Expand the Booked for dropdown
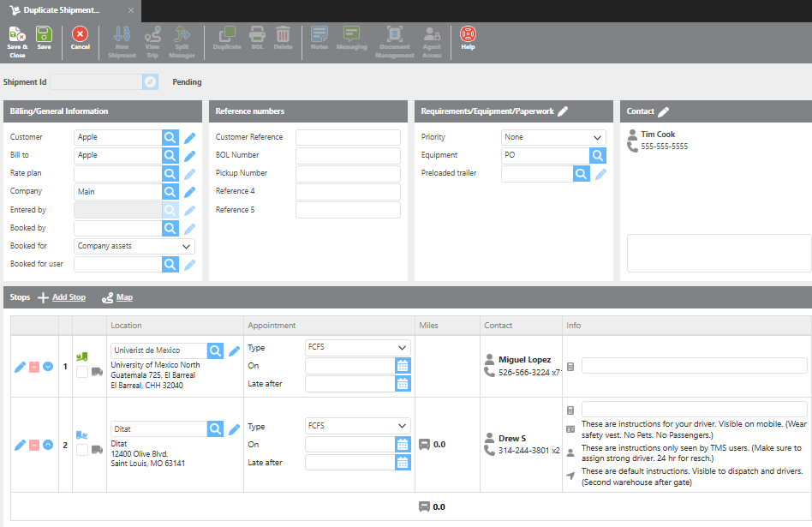Viewport: 812px width, 527px height. tap(134, 246)
